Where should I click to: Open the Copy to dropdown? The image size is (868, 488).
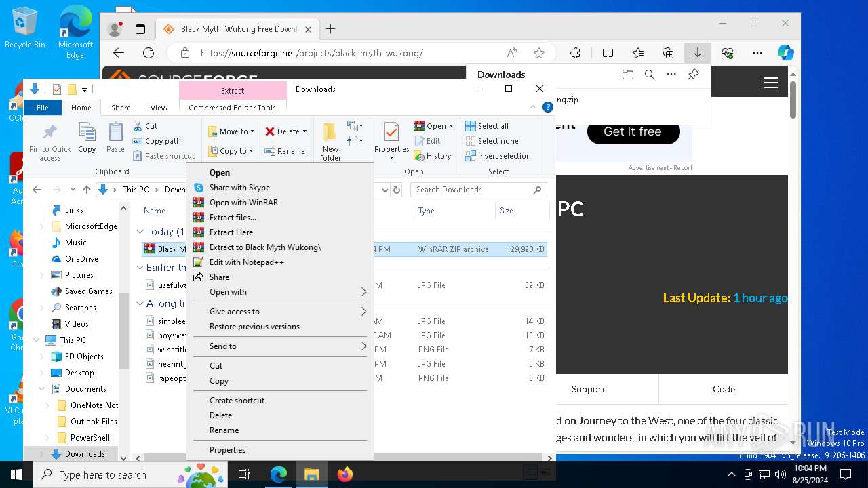tap(231, 151)
